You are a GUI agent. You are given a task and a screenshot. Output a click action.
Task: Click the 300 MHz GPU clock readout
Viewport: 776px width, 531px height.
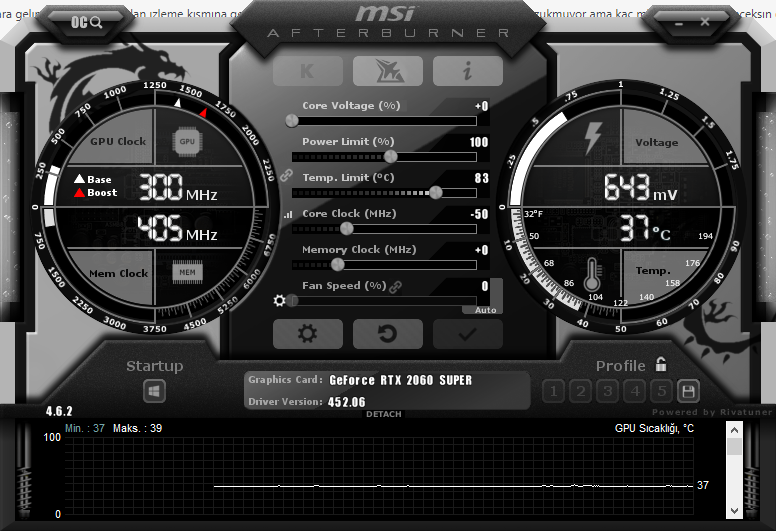click(178, 188)
